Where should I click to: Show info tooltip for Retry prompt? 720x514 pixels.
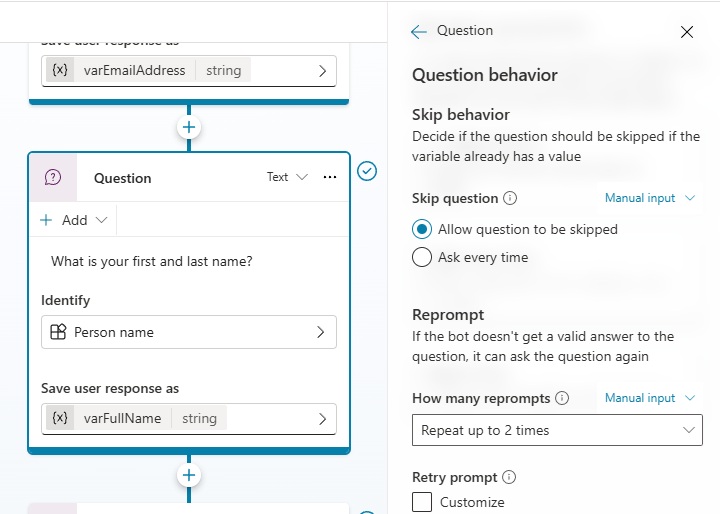tap(509, 477)
